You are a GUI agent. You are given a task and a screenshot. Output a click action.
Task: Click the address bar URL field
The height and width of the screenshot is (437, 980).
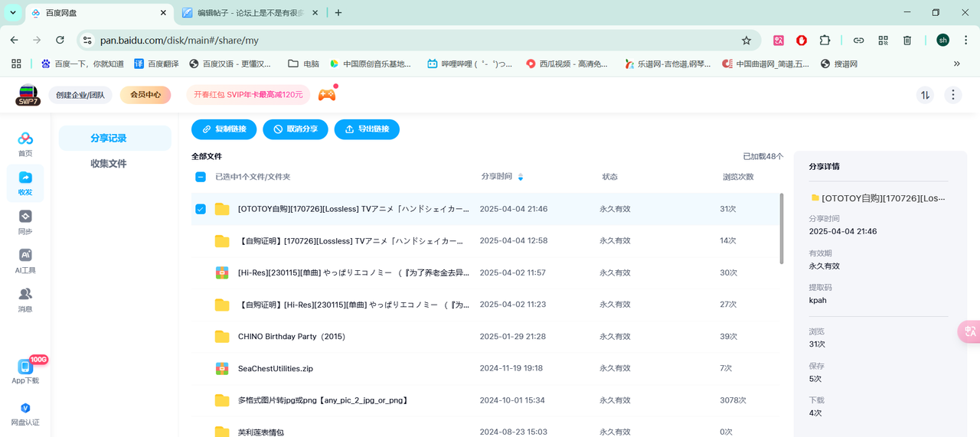pos(417,40)
